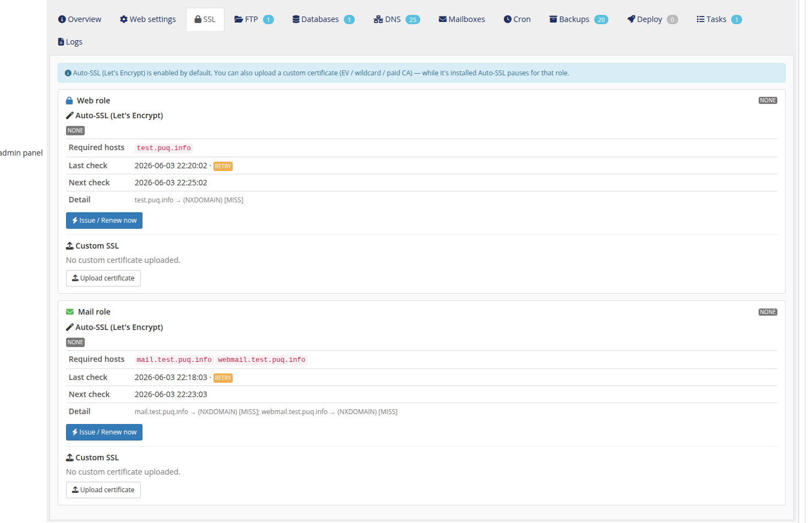
Task: Click Issue / Renew now for Web role
Action: 104,221
